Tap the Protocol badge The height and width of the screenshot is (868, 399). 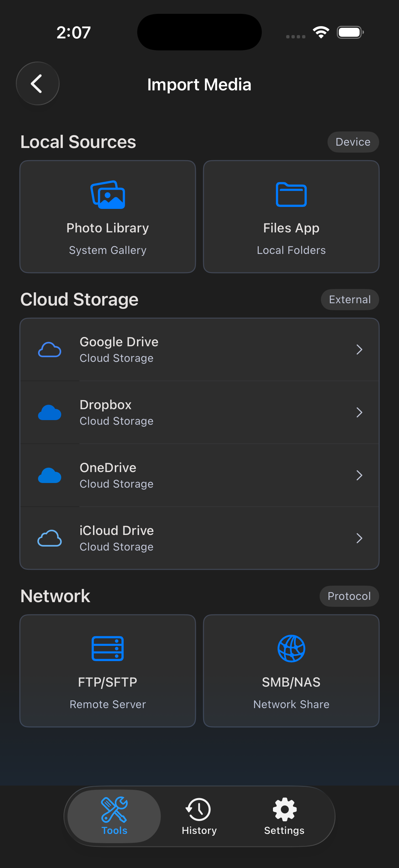pyautogui.click(x=349, y=596)
